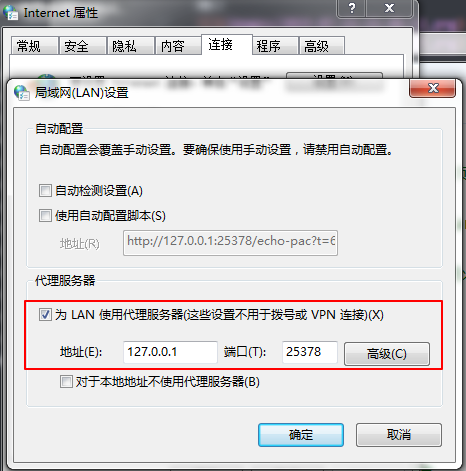
Task: Click the proxy address field 127.0.0.1
Action: (x=170, y=352)
